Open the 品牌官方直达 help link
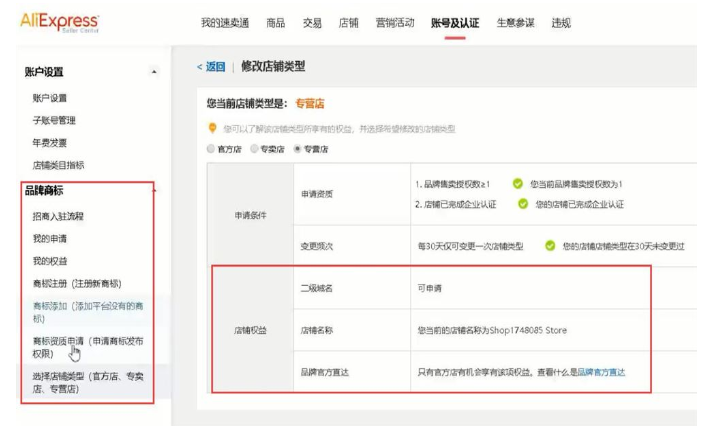 coord(601,371)
